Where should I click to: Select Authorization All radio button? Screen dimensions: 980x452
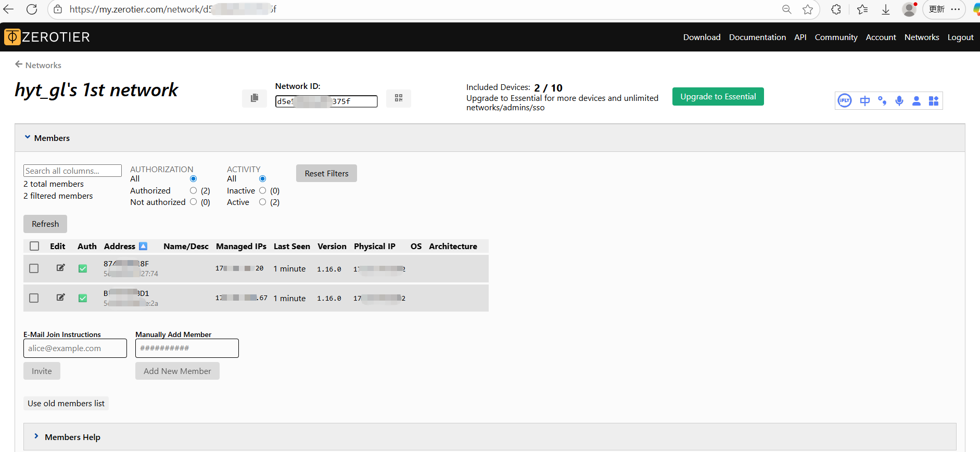[x=193, y=179]
